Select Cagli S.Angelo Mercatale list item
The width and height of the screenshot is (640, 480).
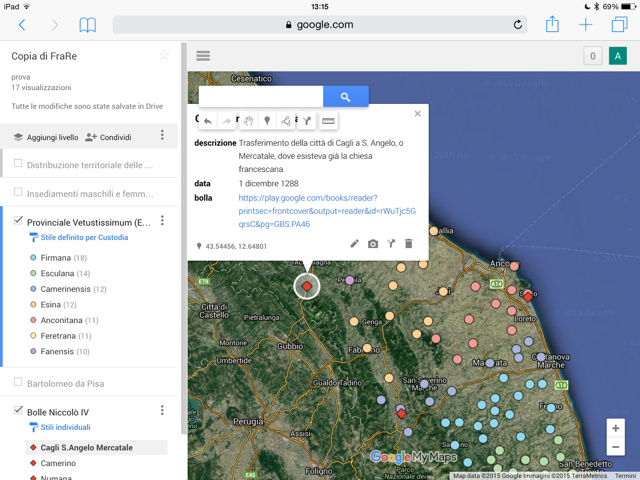[97, 447]
